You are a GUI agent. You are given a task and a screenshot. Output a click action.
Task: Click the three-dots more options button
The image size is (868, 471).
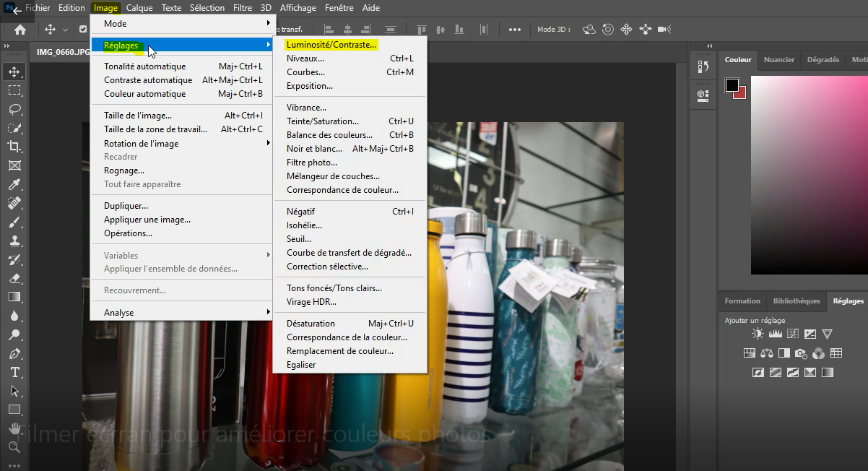tap(515, 30)
